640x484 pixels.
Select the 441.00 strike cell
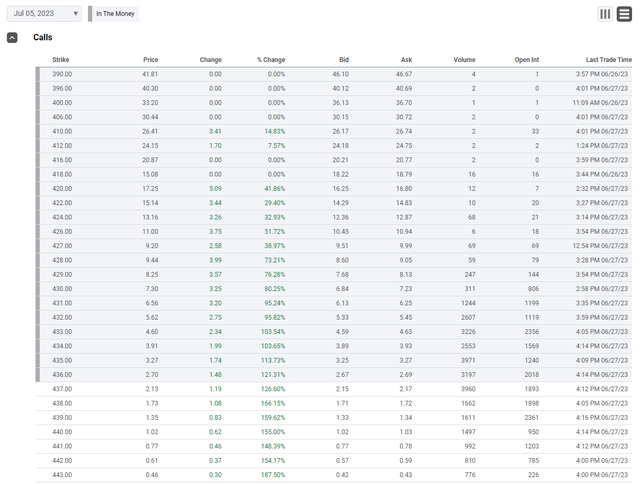point(62,446)
